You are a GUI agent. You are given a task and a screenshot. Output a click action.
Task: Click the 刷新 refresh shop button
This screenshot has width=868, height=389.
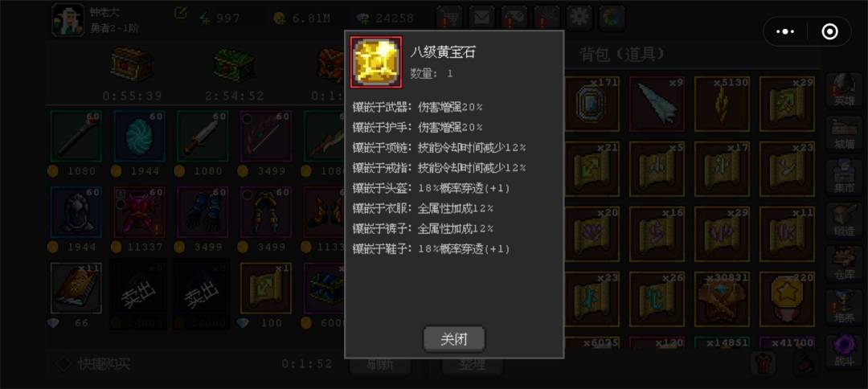(380, 364)
